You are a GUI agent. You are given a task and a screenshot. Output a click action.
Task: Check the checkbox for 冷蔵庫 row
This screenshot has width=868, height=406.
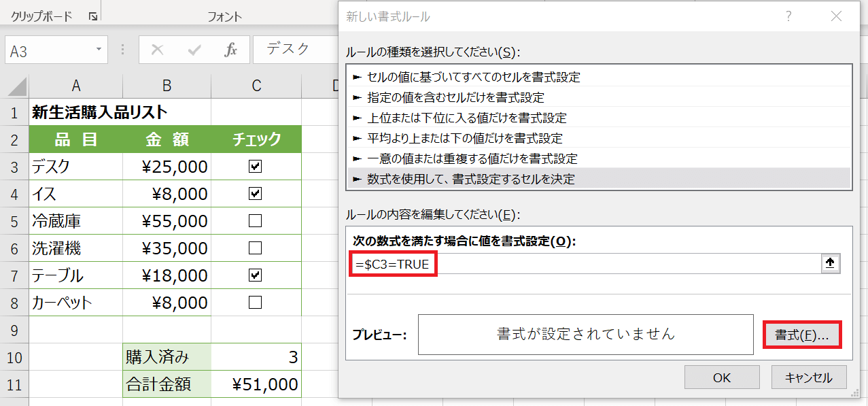coord(256,221)
